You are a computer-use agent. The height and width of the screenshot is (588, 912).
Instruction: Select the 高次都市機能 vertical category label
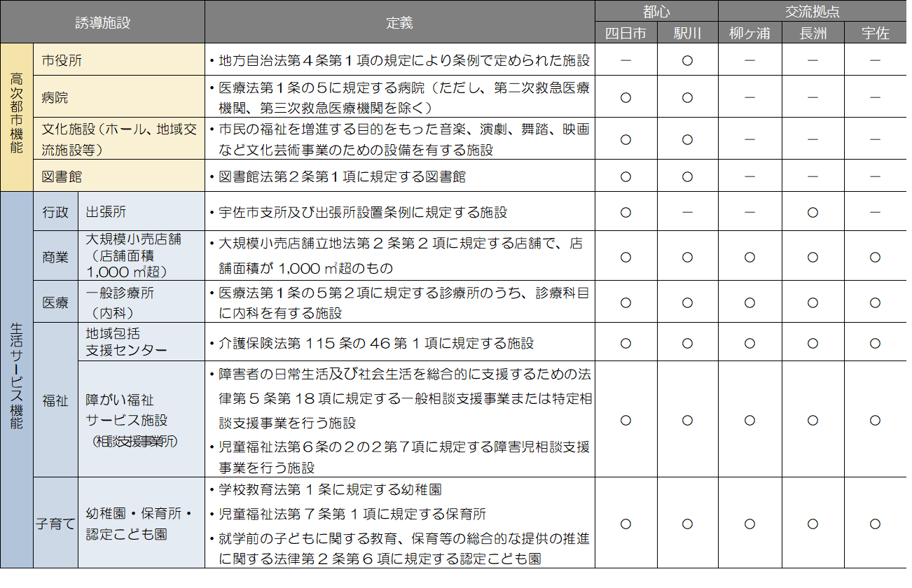click(x=17, y=117)
